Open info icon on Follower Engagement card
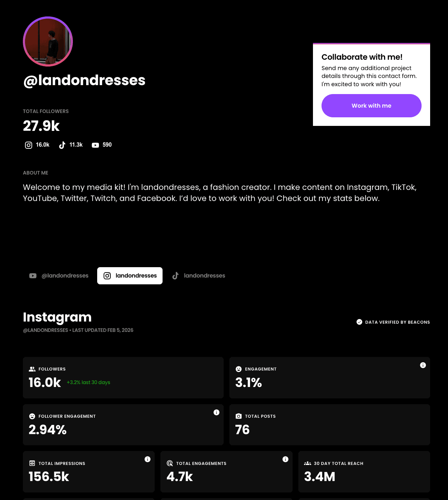This screenshot has height=500, width=448. 216,412
